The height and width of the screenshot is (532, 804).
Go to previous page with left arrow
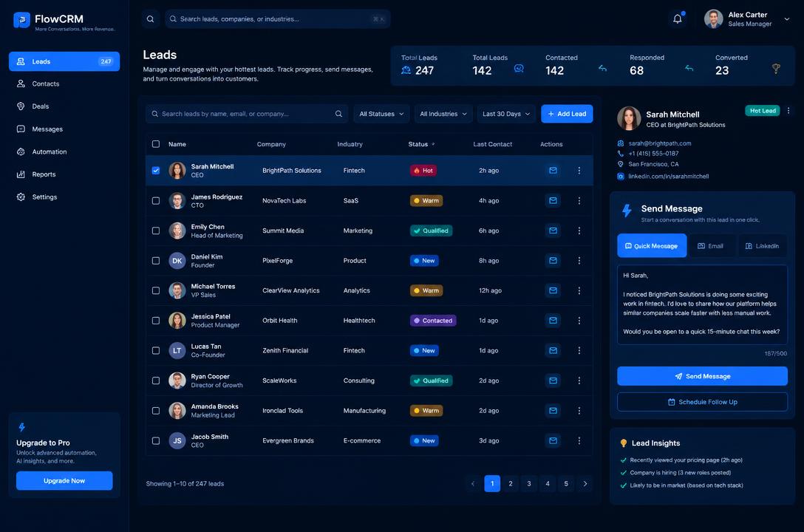[473, 483]
